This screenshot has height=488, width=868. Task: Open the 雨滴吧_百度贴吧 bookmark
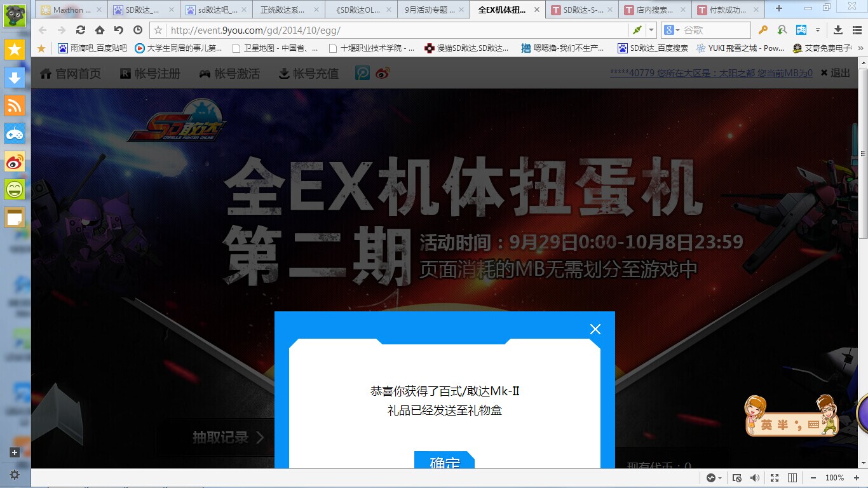[x=92, y=48]
